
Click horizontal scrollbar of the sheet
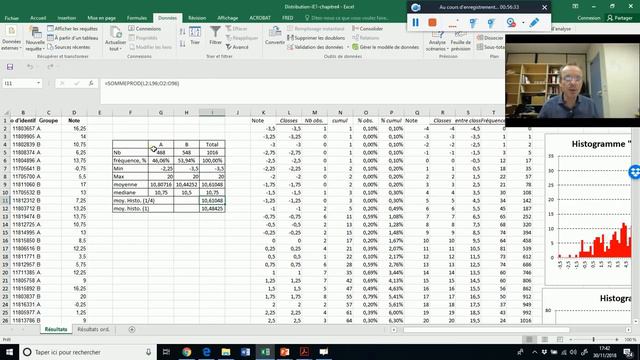(x=486, y=329)
